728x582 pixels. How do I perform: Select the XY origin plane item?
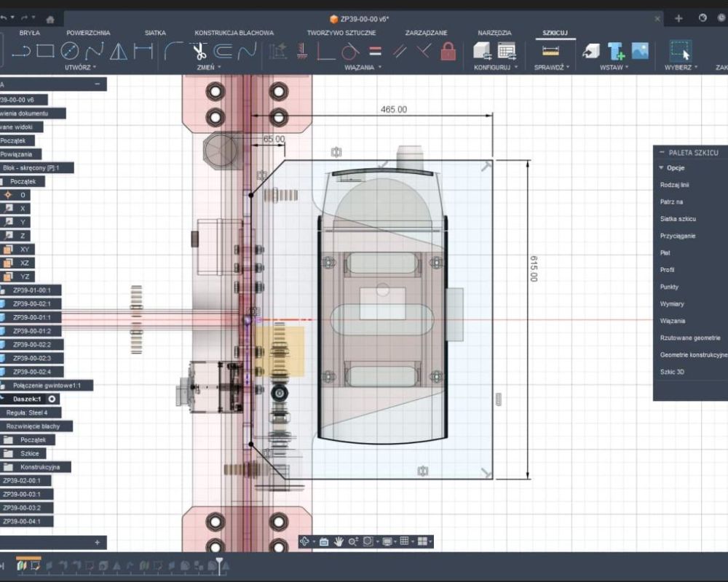[x=24, y=249]
